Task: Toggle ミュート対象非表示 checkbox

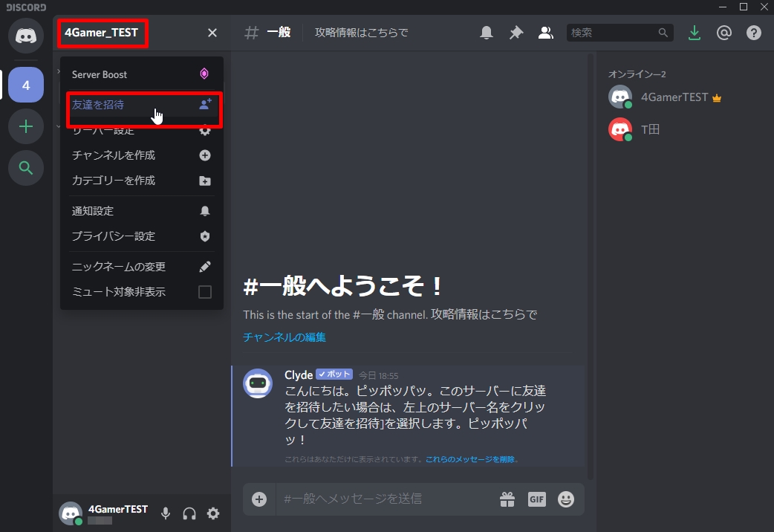Action: tap(205, 292)
